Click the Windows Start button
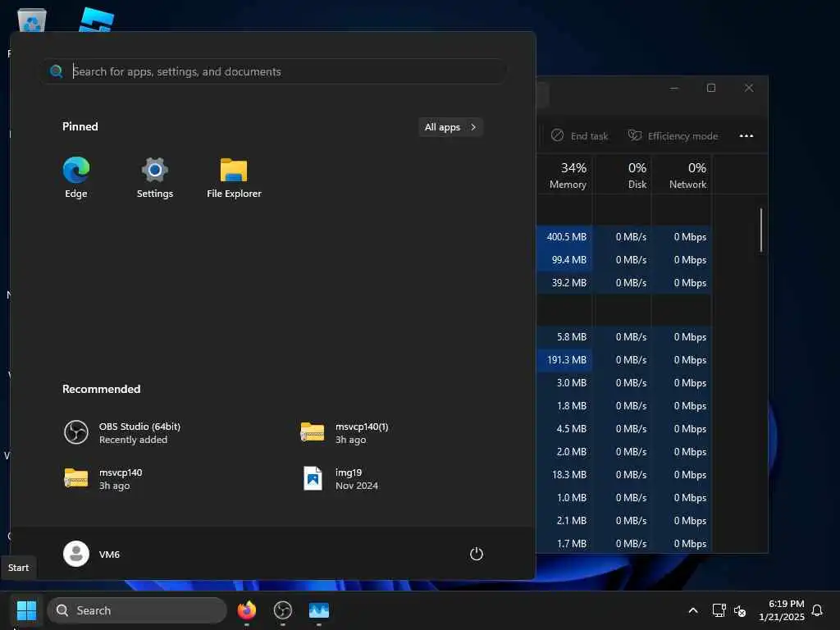This screenshot has width=840, height=630. click(x=26, y=610)
